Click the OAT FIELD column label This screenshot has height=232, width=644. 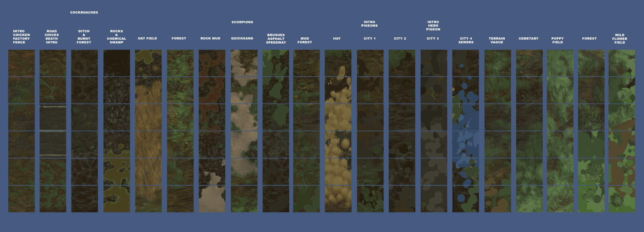(x=147, y=38)
